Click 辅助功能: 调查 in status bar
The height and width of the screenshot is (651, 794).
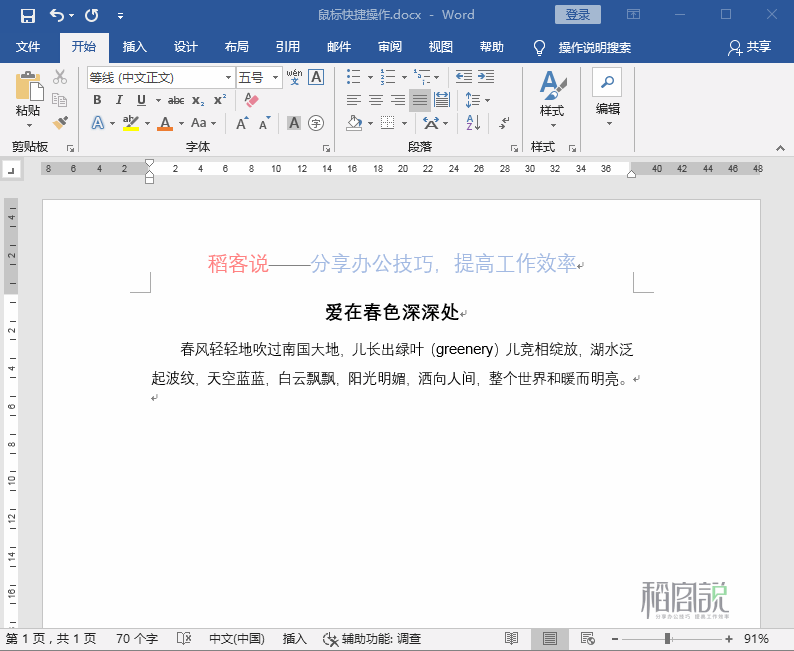[x=373, y=639]
